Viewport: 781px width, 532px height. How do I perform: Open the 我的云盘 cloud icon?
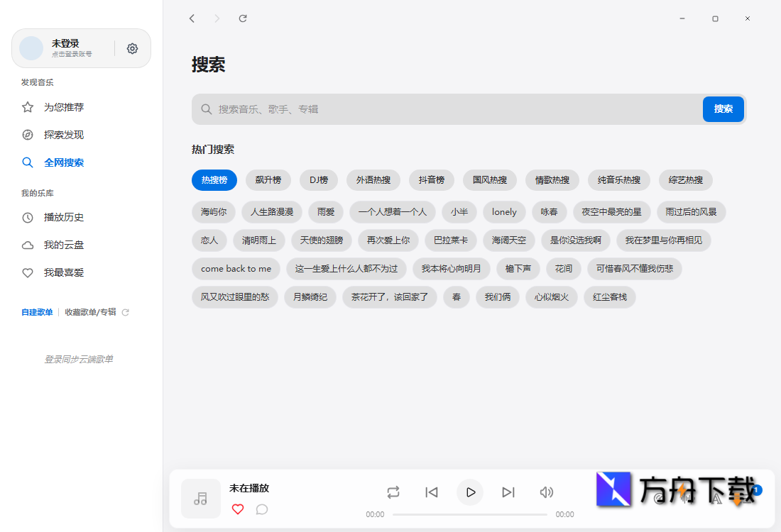(x=27, y=245)
